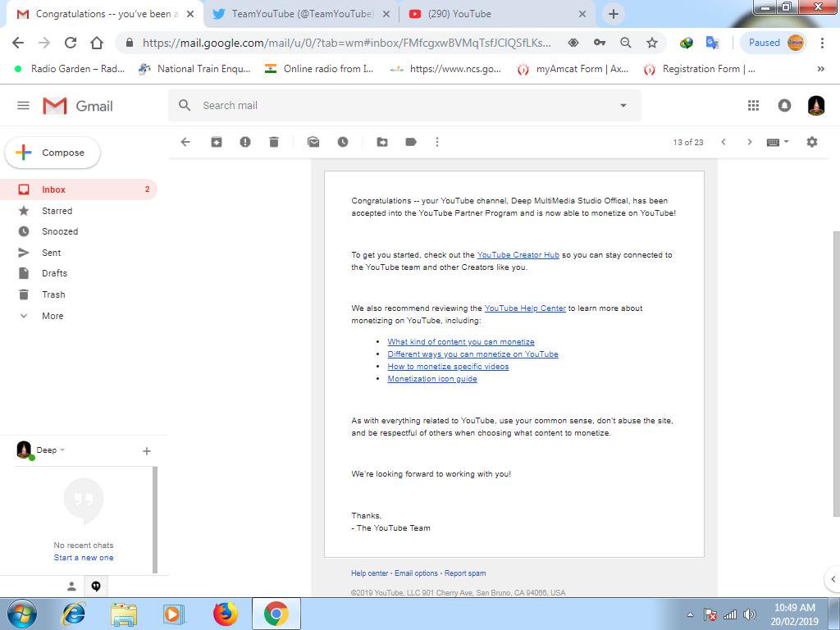Go to the newer email arrow
Viewport: 840px width, 630px height.
pyautogui.click(x=724, y=142)
